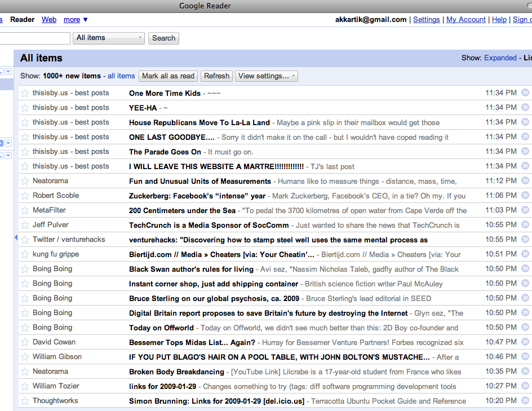Click arrow icon for 'Broken Body Breakdancing'
532x411 pixels.
pos(525,372)
